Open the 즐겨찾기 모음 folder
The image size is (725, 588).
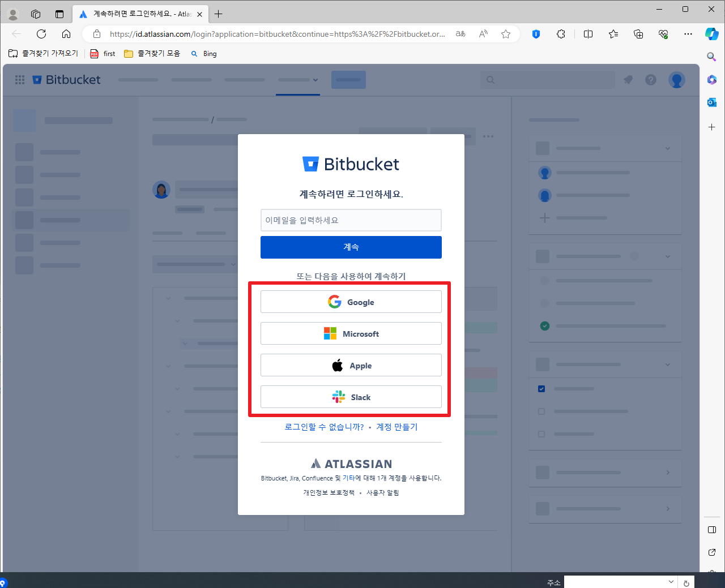pos(152,53)
